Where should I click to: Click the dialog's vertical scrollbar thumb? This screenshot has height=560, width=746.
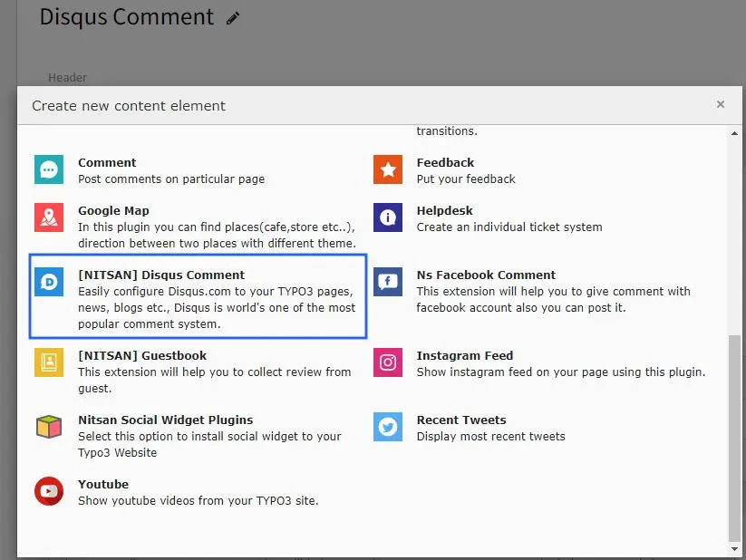734,439
